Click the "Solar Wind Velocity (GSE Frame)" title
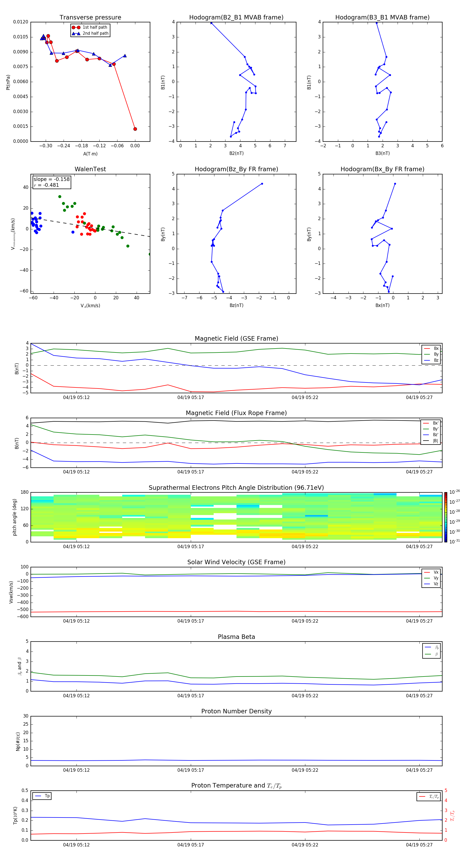473x868 pixels. point(236,562)
